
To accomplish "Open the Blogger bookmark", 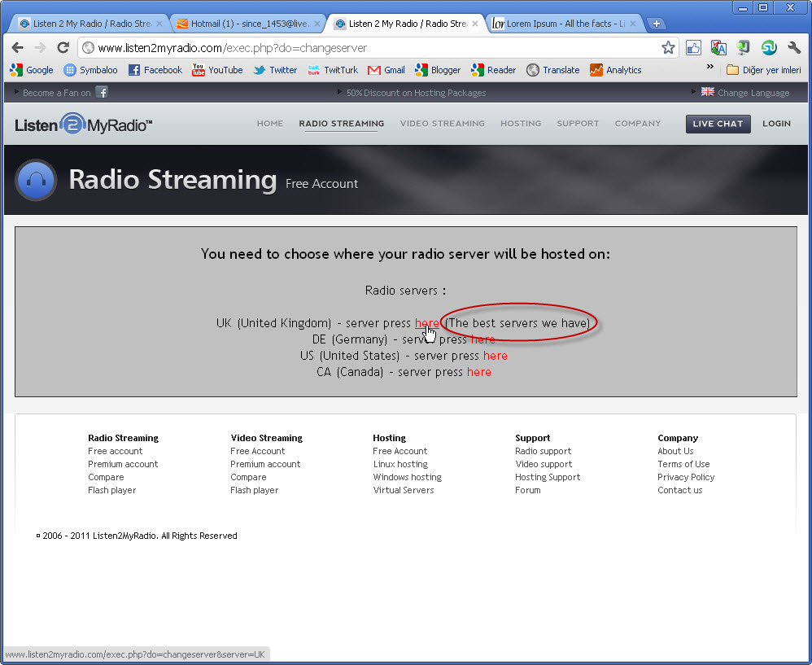I will point(438,70).
